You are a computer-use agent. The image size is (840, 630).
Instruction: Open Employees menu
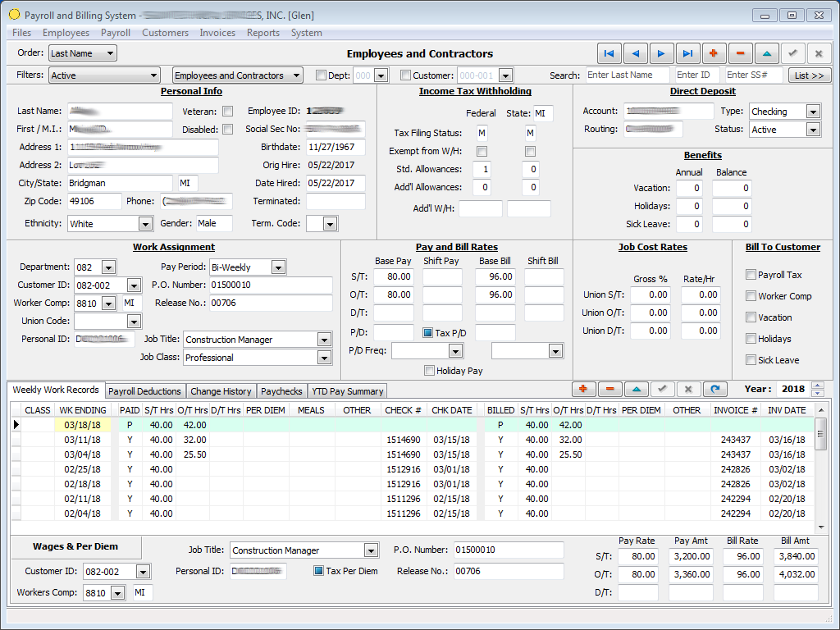coord(66,33)
